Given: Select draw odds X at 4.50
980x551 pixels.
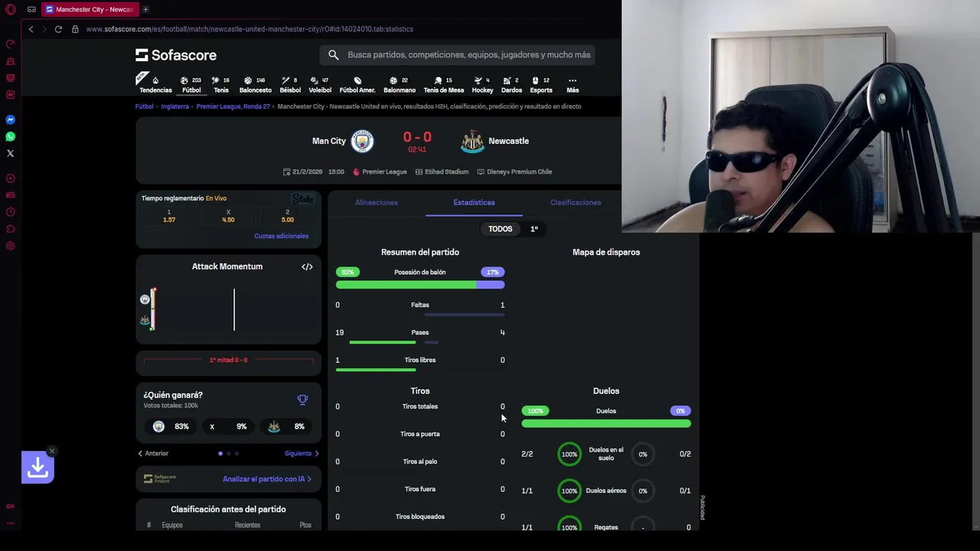Looking at the screenshot, I should tap(228, 216).
